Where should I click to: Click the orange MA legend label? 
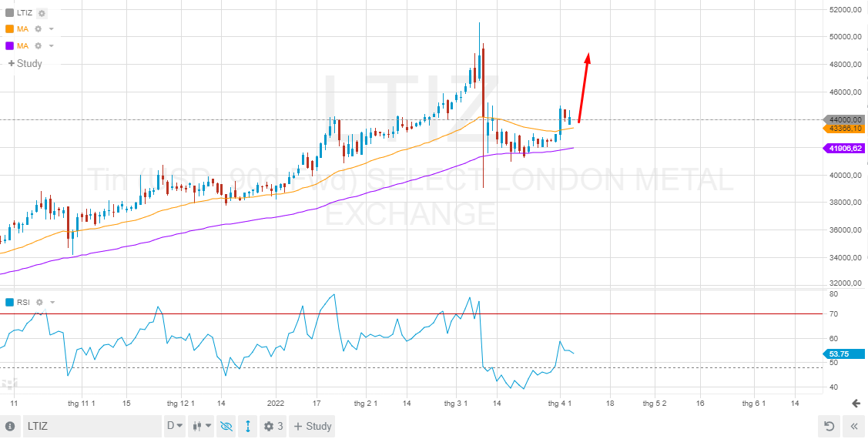[x=22, y=29]
